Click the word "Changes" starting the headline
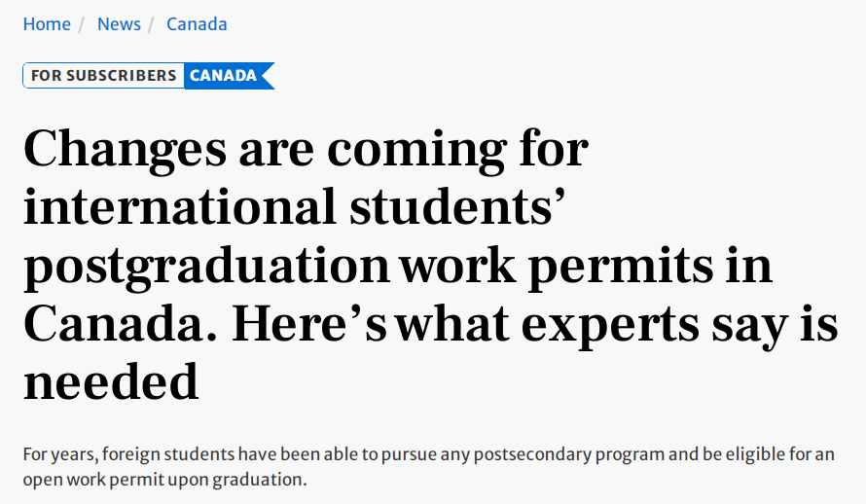The width and height of the screenshot is (866, 504). 125,150
